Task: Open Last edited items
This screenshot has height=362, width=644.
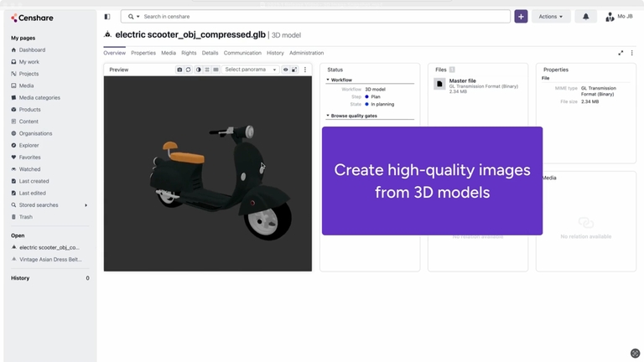Action: [32, 193]
